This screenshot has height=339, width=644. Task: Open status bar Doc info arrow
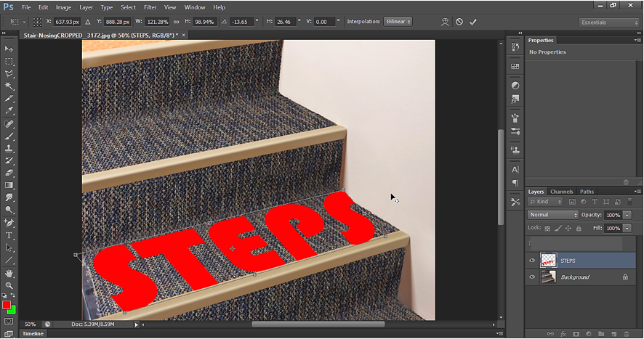click(x=137, y=324)
